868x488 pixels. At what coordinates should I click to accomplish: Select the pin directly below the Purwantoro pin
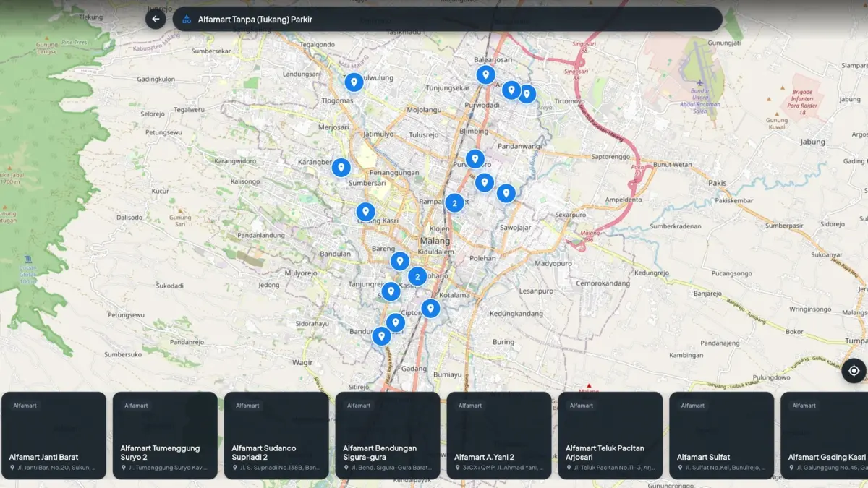pyautogui.click(x=484, y=182)
